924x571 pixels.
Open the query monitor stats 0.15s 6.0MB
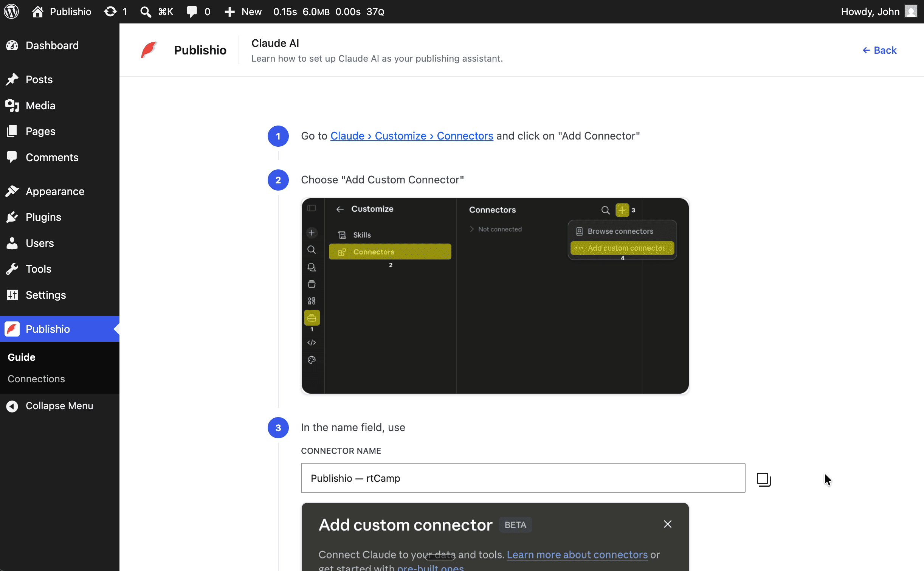click(329, 12)
